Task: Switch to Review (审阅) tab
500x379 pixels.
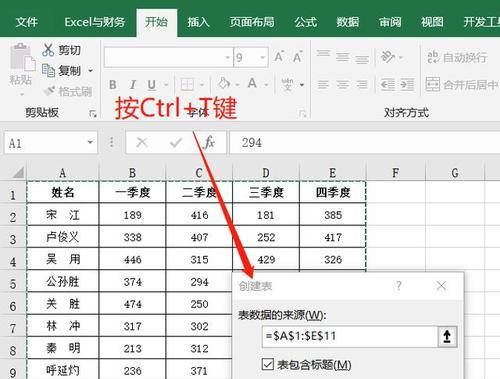Action: point(390,22)
